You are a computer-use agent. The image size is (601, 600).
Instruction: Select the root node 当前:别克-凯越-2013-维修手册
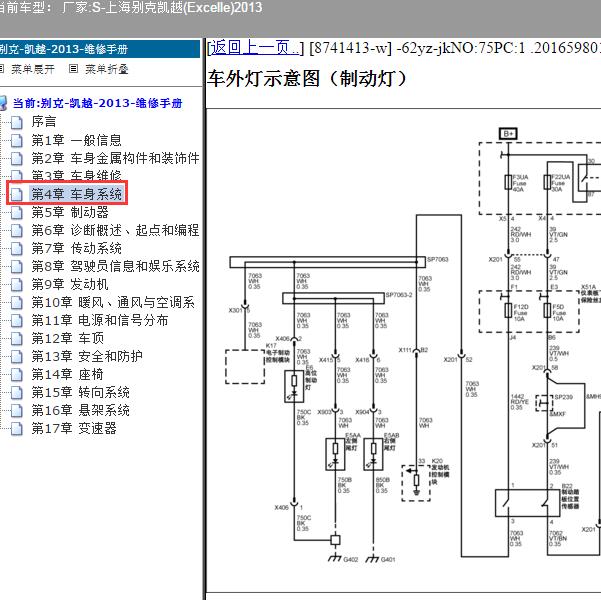tap(97, 103)
